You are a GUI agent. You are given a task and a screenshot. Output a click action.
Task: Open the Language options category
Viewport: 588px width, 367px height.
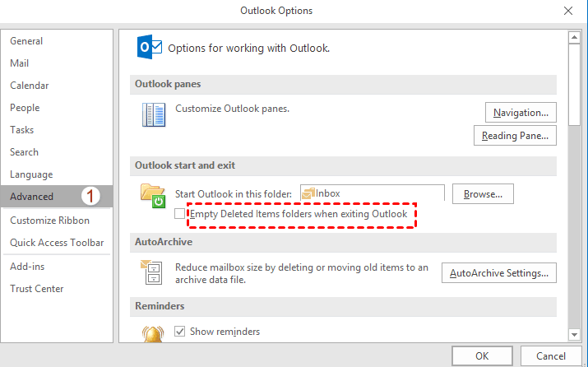click(x=57, y=174)
